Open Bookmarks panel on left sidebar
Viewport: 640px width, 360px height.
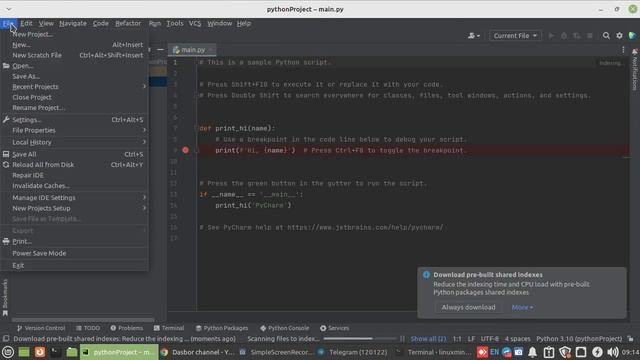pos(5,297)
